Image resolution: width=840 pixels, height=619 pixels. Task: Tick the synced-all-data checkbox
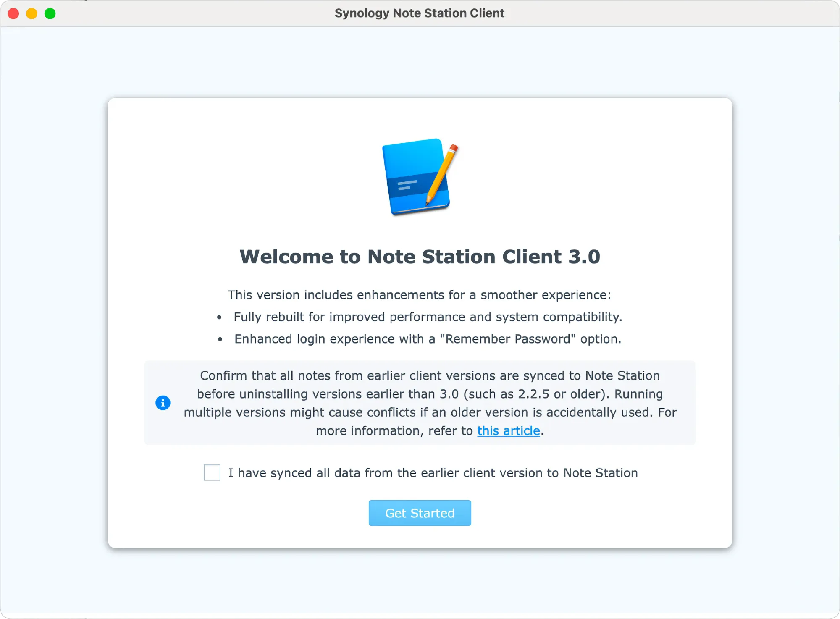[x=212, y=472]
